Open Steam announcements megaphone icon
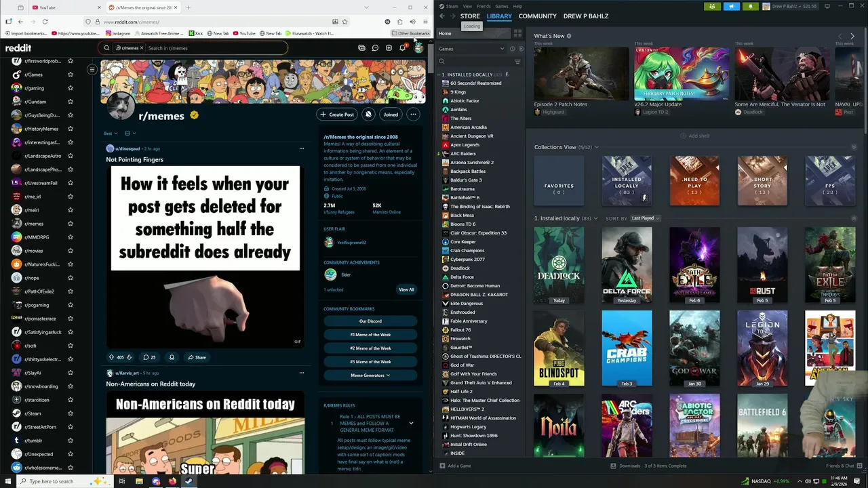The width and height of the screenshot is (868, 488). 731,6
